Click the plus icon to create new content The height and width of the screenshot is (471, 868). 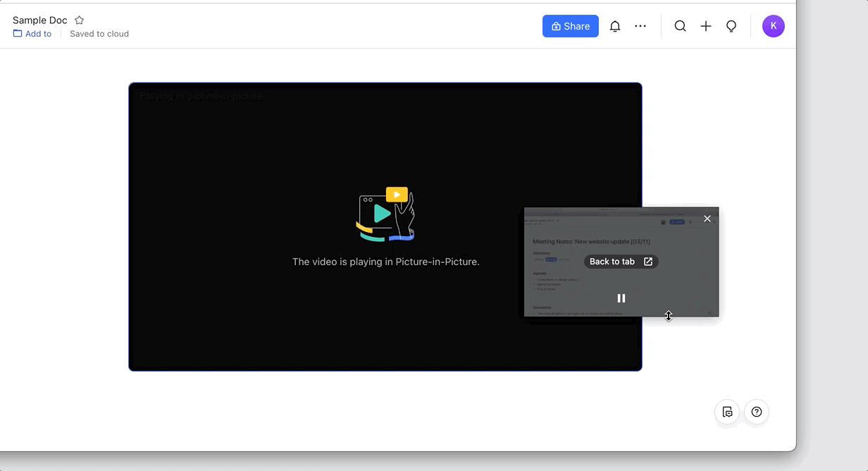click(706, 26)
